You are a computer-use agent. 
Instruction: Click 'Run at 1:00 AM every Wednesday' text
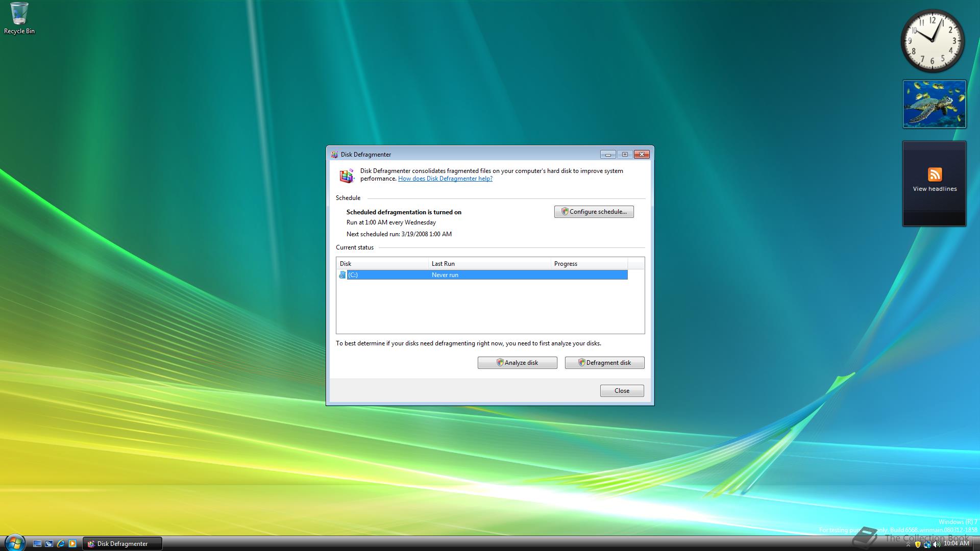[391, 222]
